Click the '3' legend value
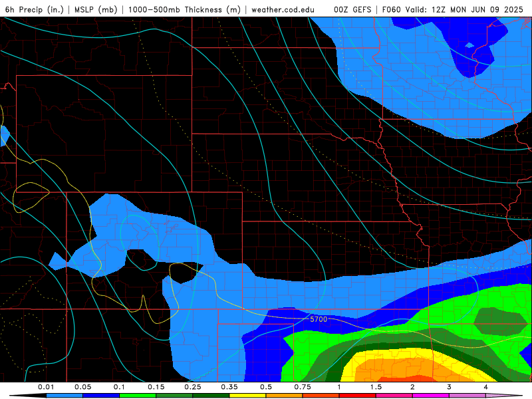The width and height of the screenshot is (532, 399). pos(449,387)
